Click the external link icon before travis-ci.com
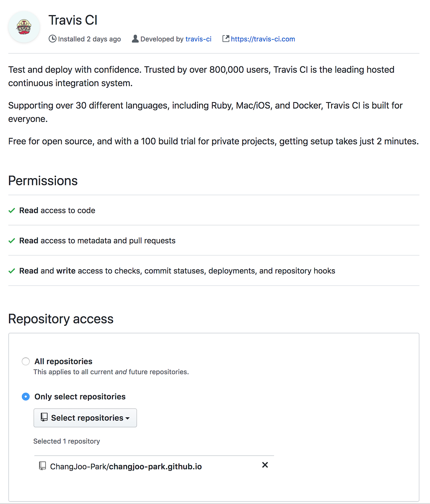 [226, 39]
